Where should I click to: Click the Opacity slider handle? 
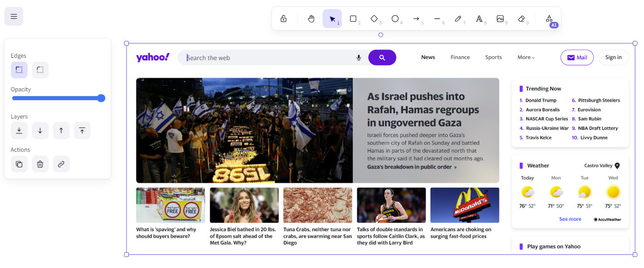click(x=101, y=98)
